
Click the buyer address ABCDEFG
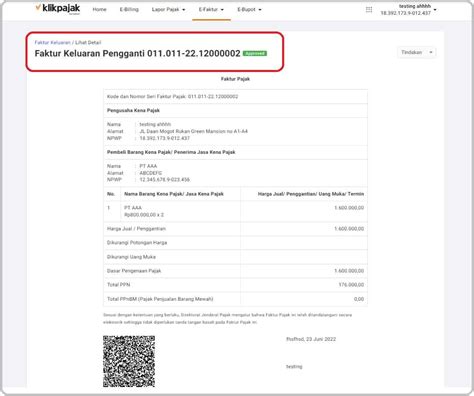coord(151,173)
